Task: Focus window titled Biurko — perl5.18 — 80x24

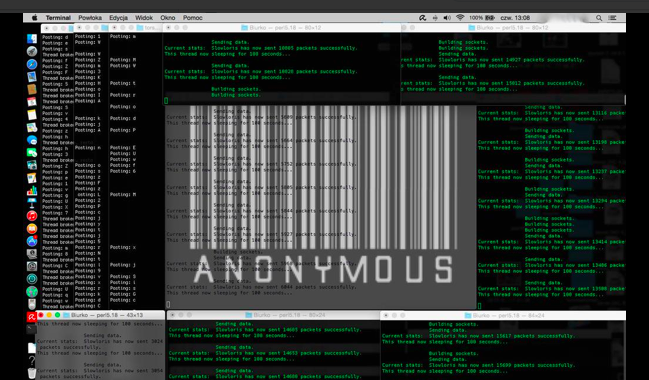Action: coord(273,315)
